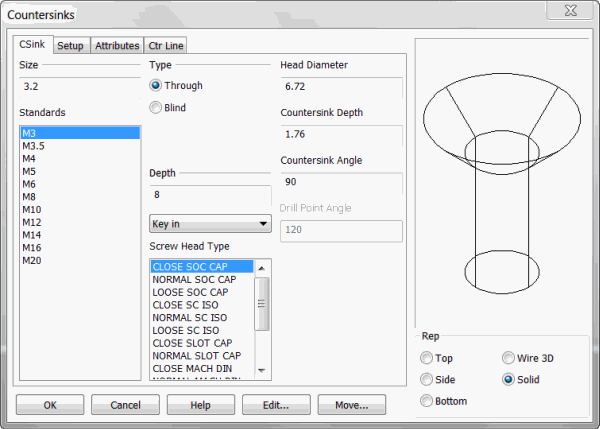Select LOOSE SC ISO screw head type

click(202, 330)
